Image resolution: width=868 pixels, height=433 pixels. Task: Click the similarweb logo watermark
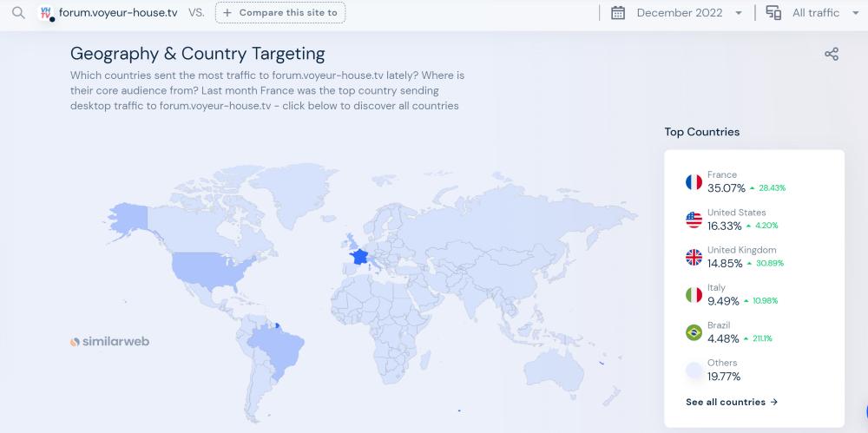tap(109, 342)
